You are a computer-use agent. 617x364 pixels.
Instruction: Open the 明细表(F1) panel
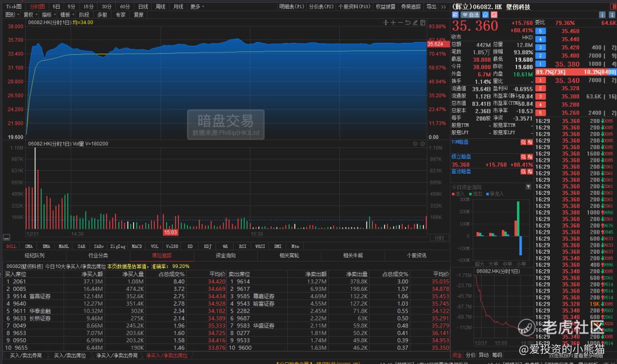pos(291,7)
